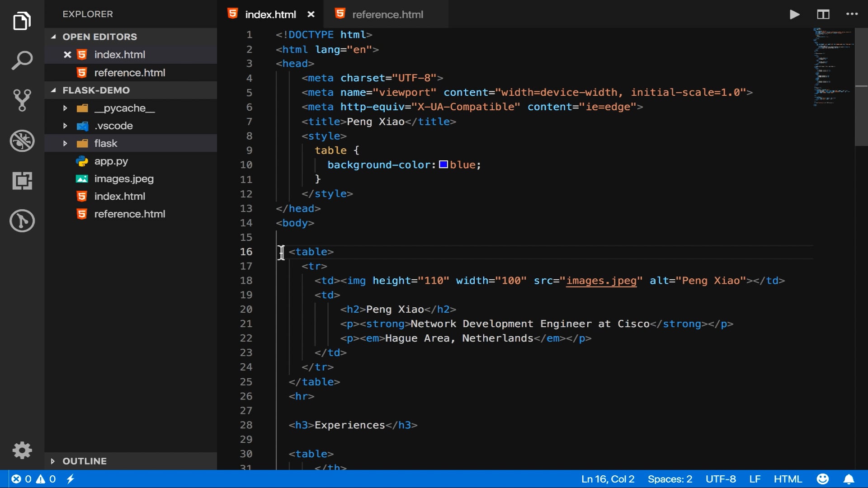The height and width of the screenshot is (488, 868).
Task: Click the notification bell in status bar
Action: 849,479
